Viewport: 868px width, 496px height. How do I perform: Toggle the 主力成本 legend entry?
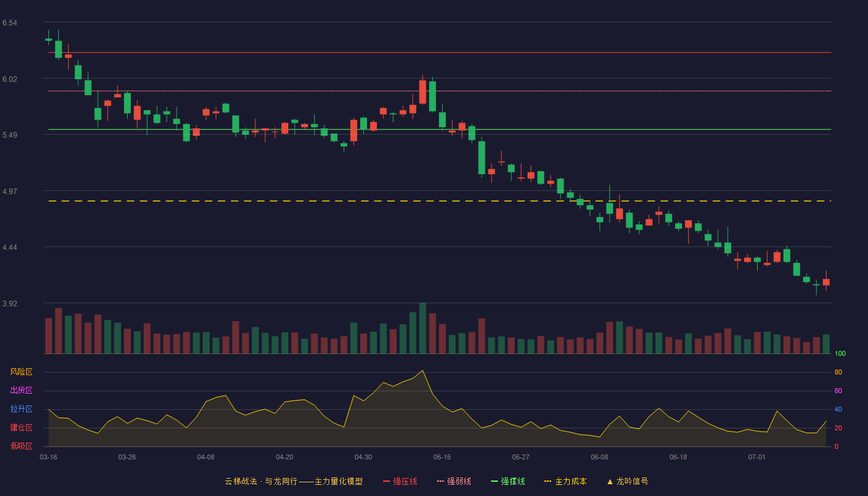click(x=565, y=481)
